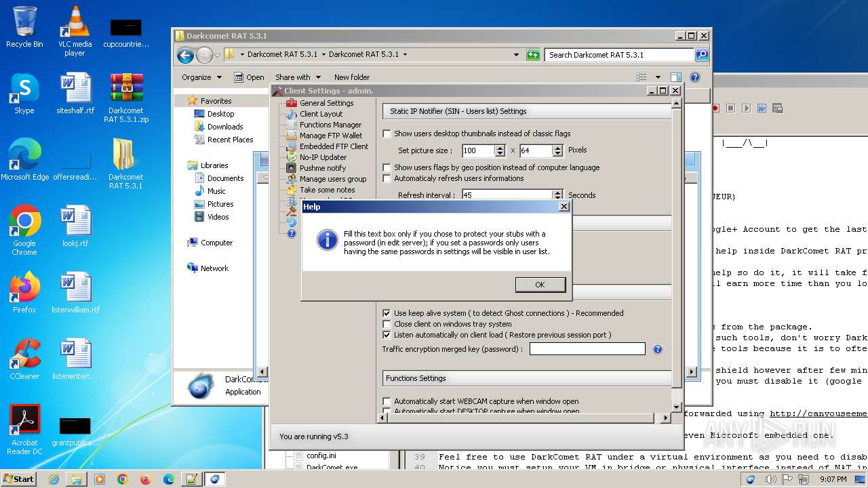Enable Automatically start WEBCAM capture
This screenshot has height=488, width=868.
point(387,401)
